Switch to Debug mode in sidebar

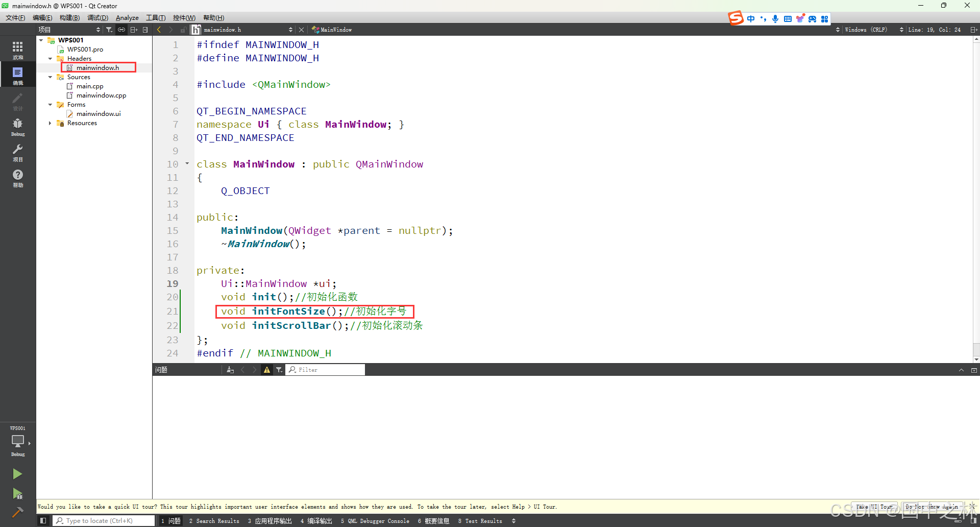click(18, 126)
